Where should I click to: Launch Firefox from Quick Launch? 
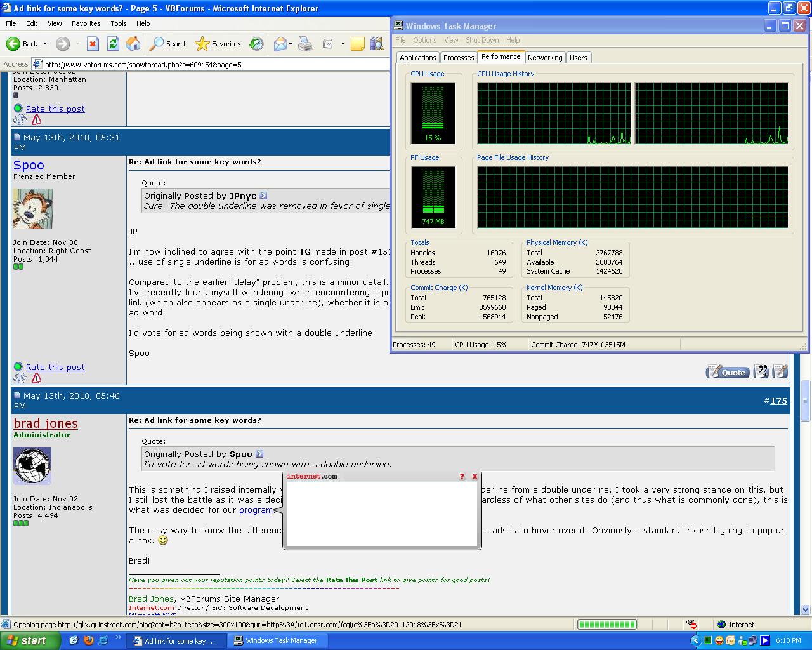tap(88, 640)
